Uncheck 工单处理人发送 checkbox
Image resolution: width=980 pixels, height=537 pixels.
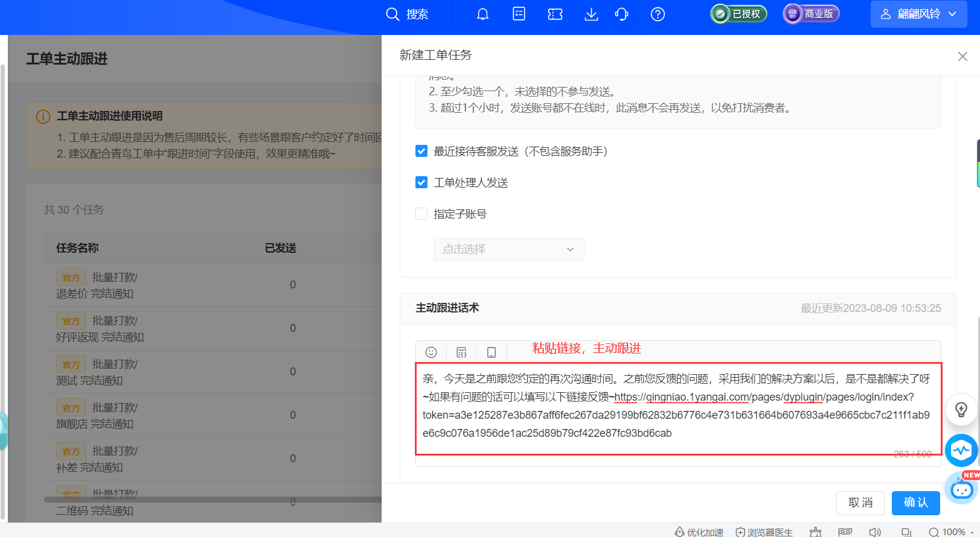tap(421, 182)
